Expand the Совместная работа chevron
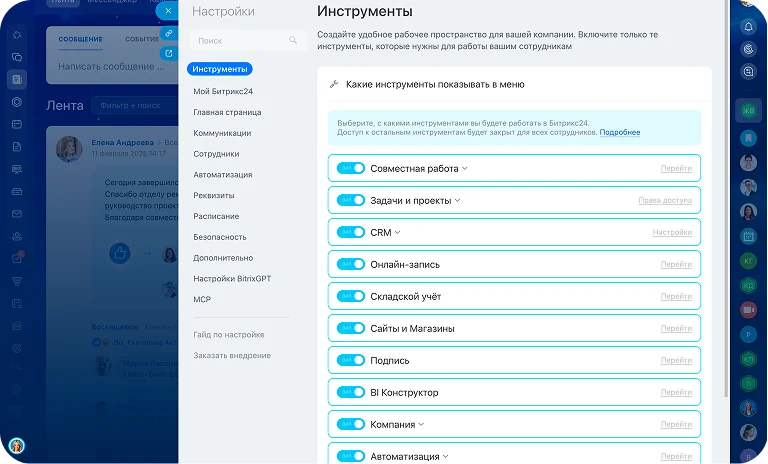 pyautogui.click(x=465, y=169)
